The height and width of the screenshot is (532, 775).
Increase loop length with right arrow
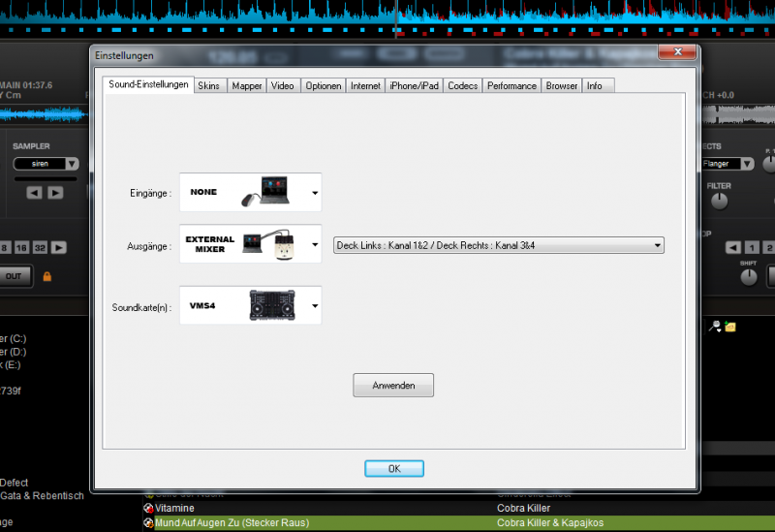click(x=59, y=248)
